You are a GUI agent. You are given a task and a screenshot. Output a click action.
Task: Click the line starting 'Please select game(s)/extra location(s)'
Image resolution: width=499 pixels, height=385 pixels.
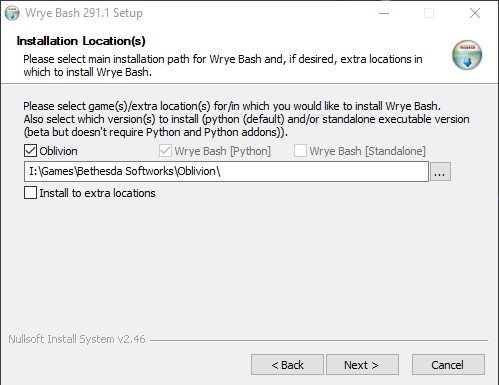[x=232, y=106]
